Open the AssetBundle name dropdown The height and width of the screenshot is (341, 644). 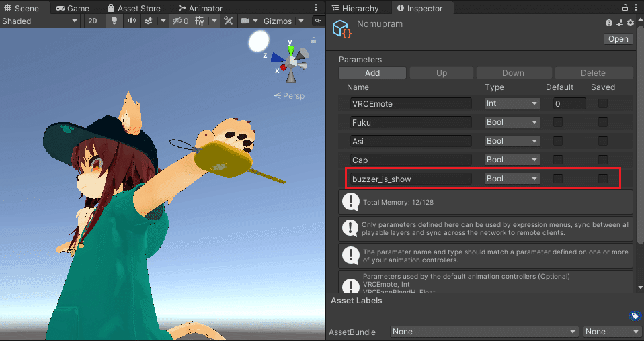point(484,332)
